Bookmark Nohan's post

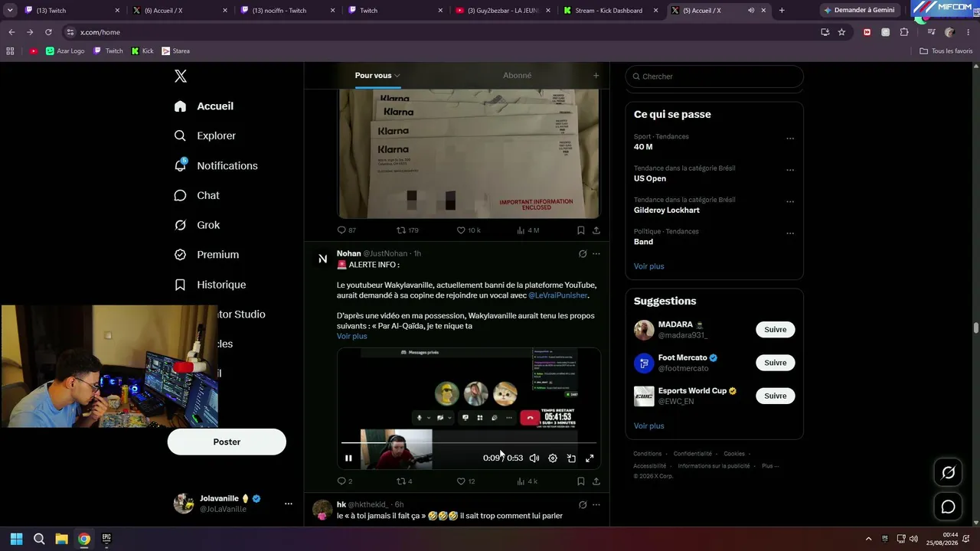coord(581,481)
